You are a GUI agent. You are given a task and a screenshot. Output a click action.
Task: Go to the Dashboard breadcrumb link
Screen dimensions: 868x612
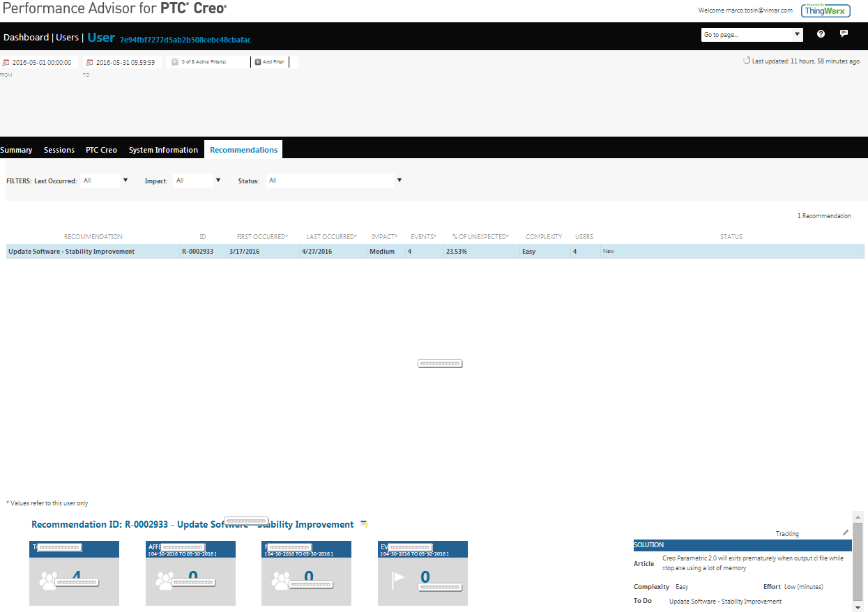[x=26, y=37]
